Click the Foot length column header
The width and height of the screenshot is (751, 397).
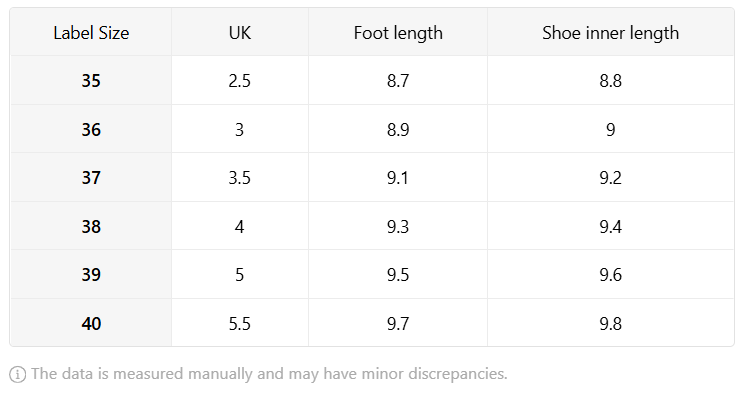point(398,33)
